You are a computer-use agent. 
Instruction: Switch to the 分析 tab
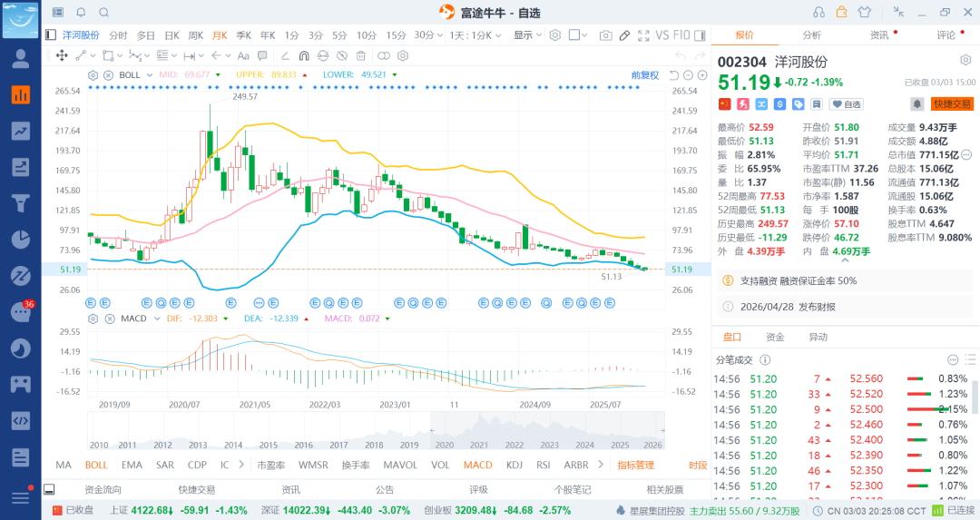[811, 35]
